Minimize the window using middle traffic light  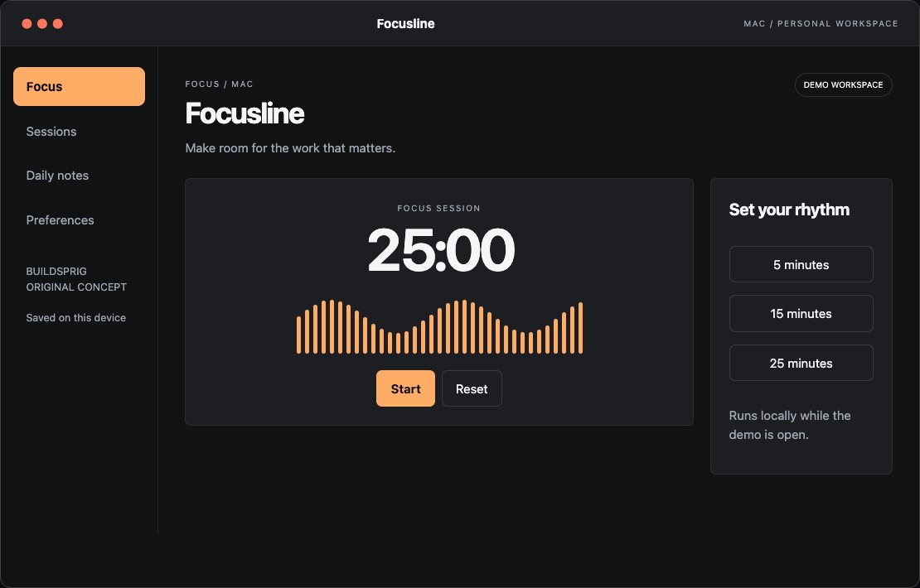point(42,23)
